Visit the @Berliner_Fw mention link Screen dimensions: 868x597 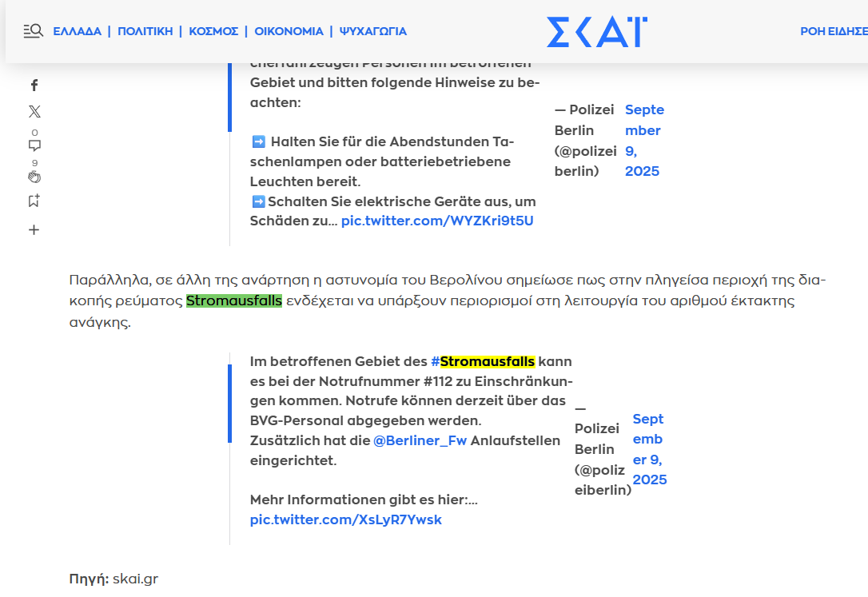(420, 441)
